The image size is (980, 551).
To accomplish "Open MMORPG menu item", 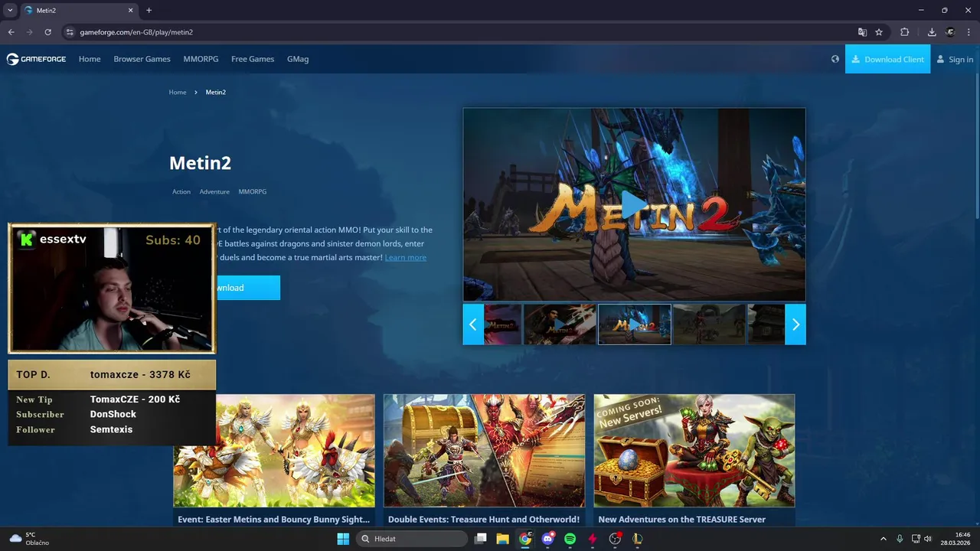I will coord(201,59).
